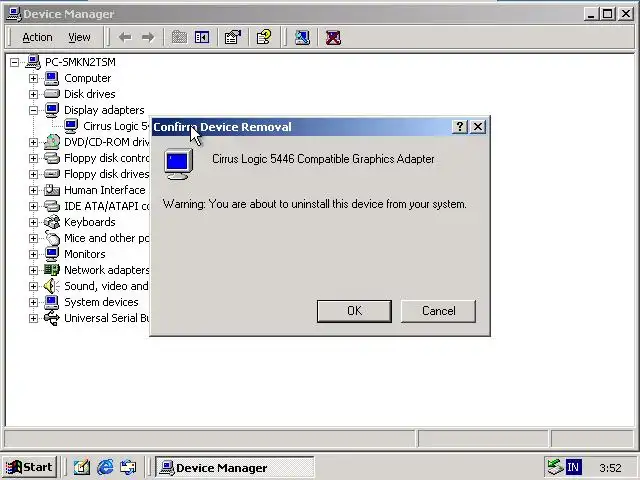This screenshot has height=480, width=640.
Task: Click the Device Manager taskbar button
Action: (234, 467)
